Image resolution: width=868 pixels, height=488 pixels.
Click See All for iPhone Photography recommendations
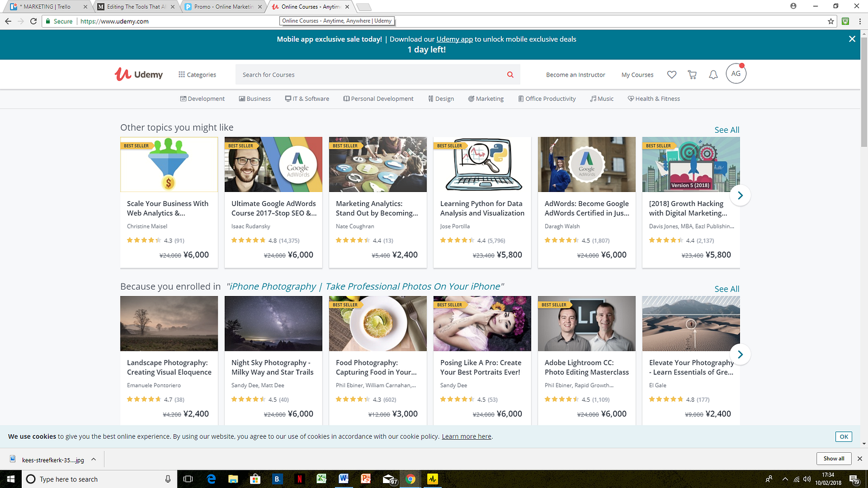pyautogui.click(x=727, y=289)
